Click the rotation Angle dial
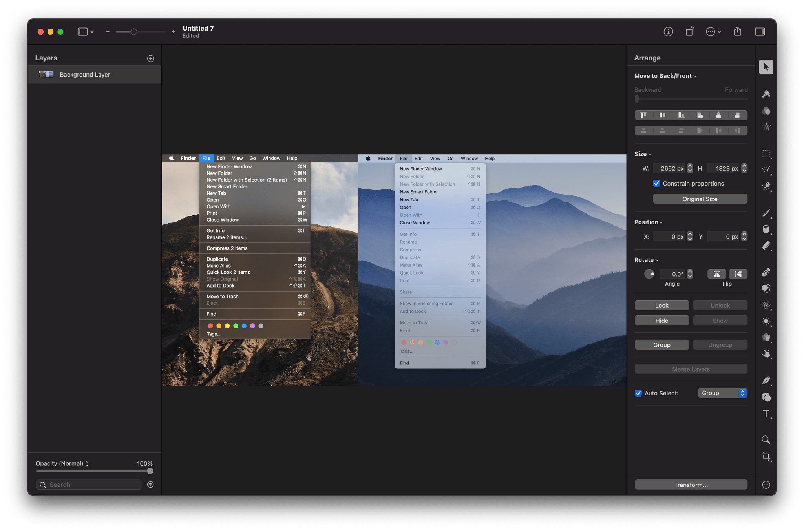 (x=649, y=274)
